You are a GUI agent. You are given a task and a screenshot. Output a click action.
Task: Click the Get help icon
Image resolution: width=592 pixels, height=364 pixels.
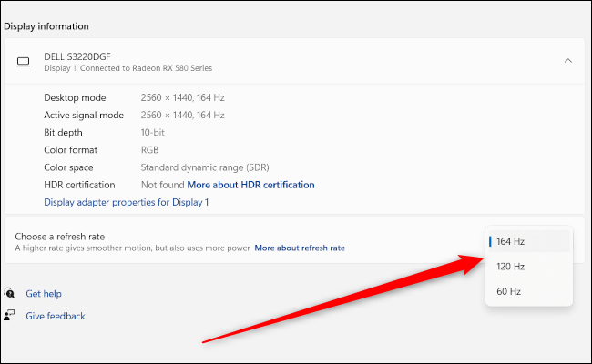coord(10,294)
